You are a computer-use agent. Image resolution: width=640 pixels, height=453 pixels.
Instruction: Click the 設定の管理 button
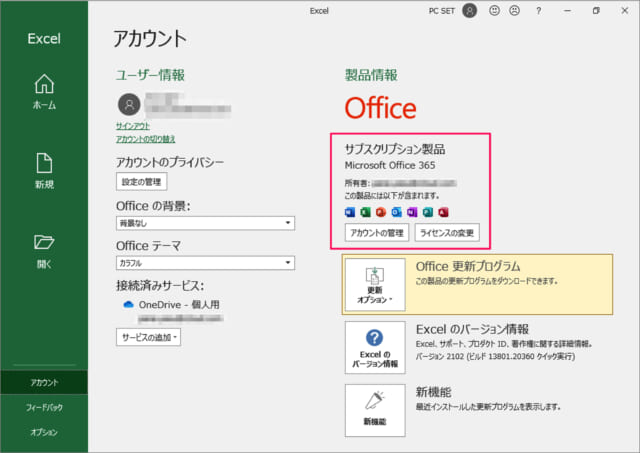[x=142, y=182]
